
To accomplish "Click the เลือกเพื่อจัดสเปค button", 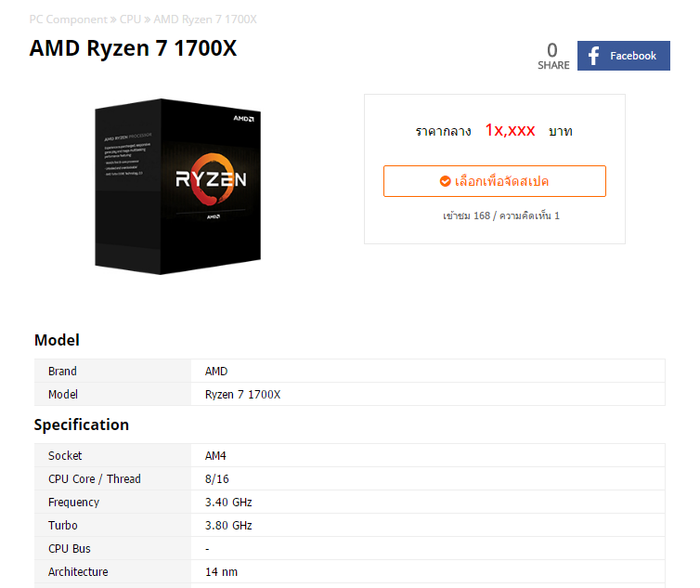I will coord(495,181).
